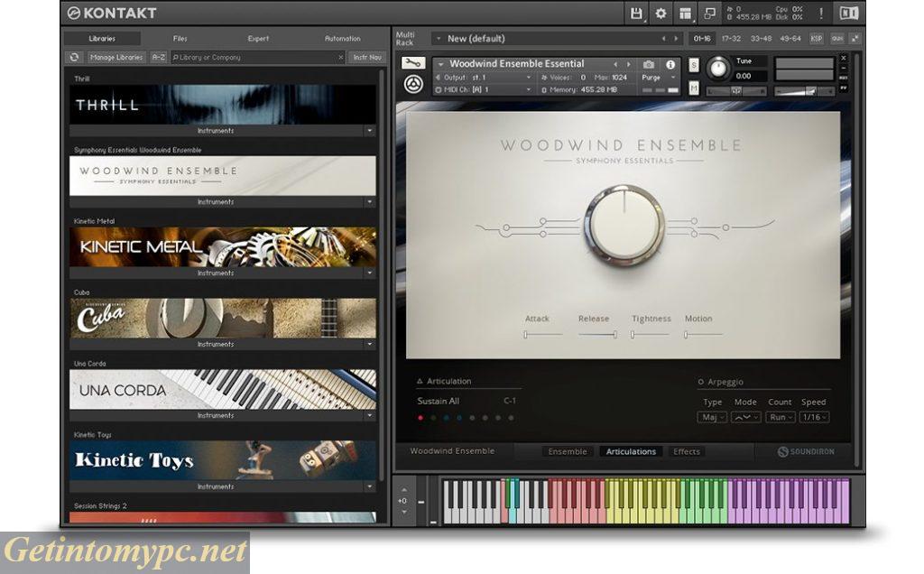Select the fourth blue articulation dot
Viewport: 924px width, 574px height.
(x=459, y=418)
